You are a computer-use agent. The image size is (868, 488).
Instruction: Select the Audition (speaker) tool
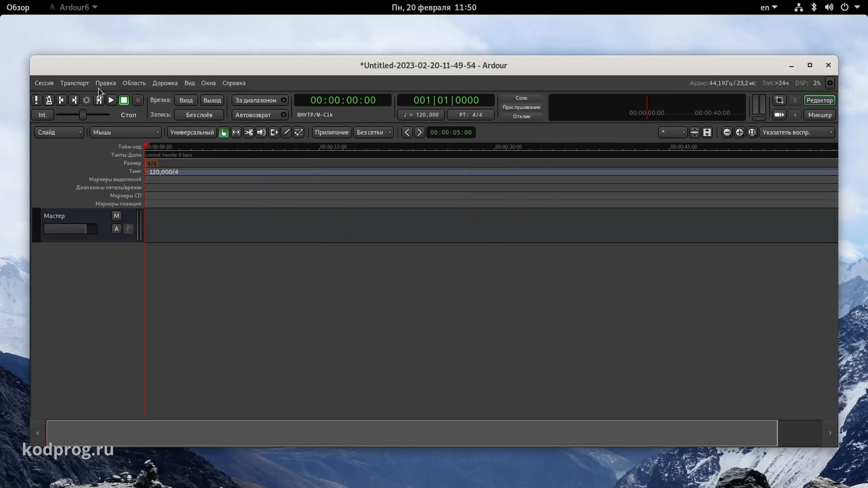261,132
